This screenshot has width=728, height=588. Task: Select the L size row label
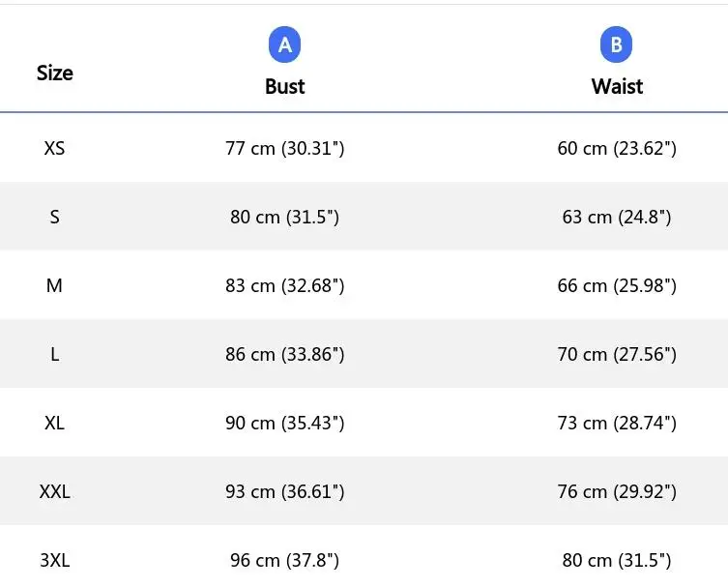pos(55,354)
